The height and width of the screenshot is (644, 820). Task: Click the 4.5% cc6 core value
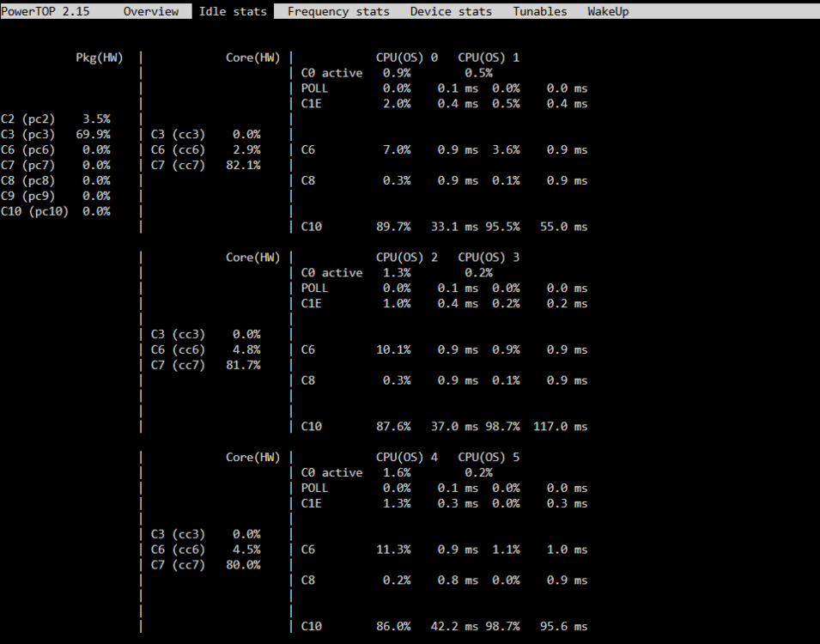(246, 550)
